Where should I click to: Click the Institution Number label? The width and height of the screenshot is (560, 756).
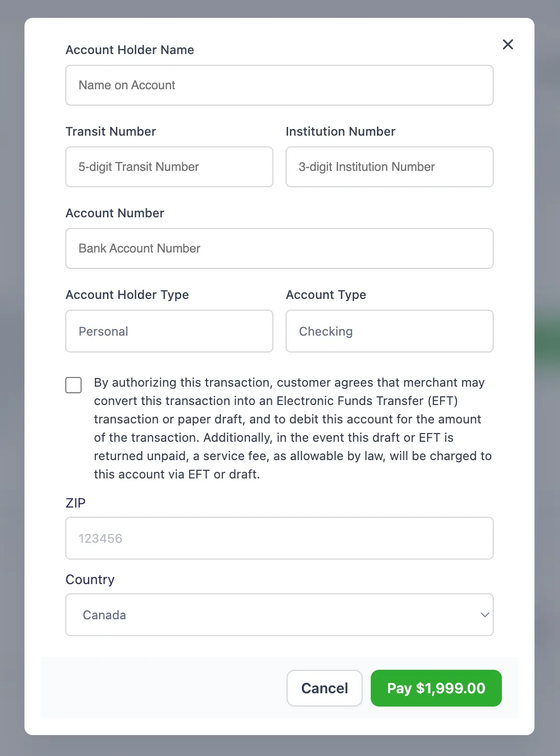click(340, 131)
